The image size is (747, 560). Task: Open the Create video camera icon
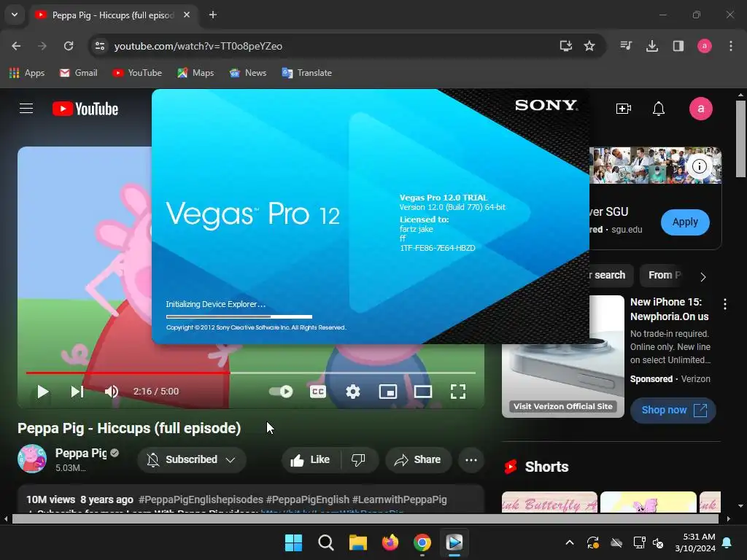624,109
